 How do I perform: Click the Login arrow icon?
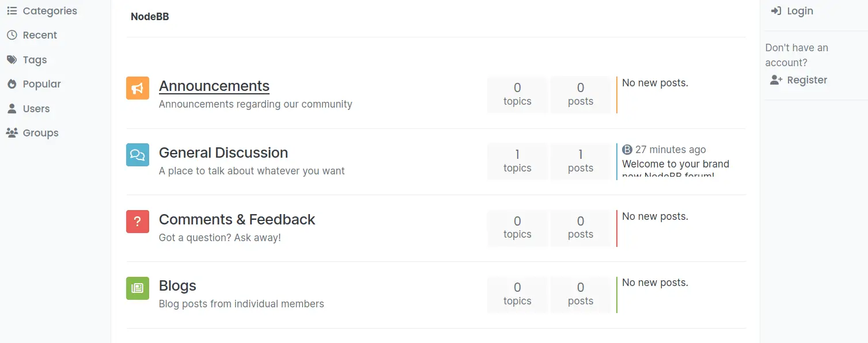776,11
